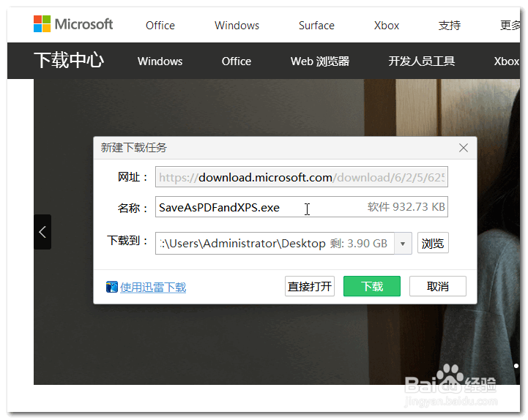528x420 pixels.
Task: Click the 使用迅雷下载 link
Action: (x=153, y=288)
